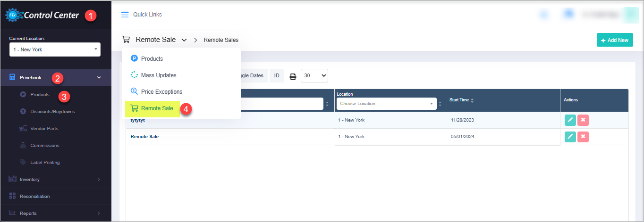Expand the Reports chevron arrow

coord(99,213)
